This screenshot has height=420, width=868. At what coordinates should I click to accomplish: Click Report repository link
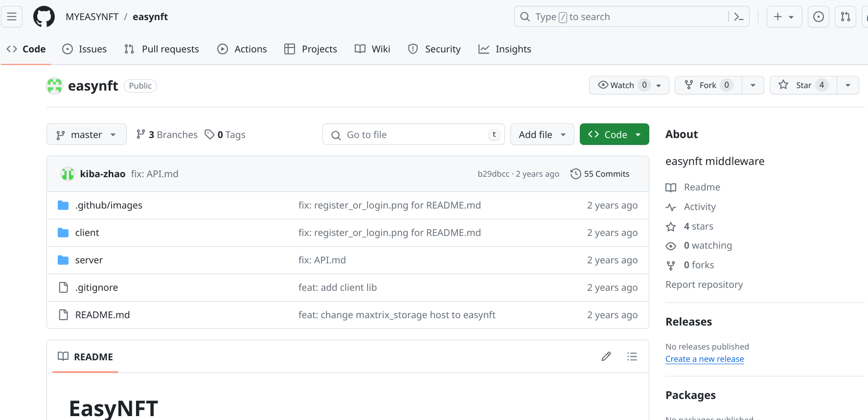[704, 284]
